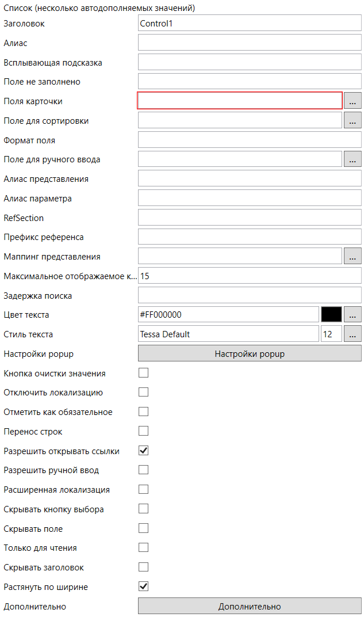Open Маппинг представления ellipsis button
The height and width of the screenshot is (617, 364).
point(352,256)
